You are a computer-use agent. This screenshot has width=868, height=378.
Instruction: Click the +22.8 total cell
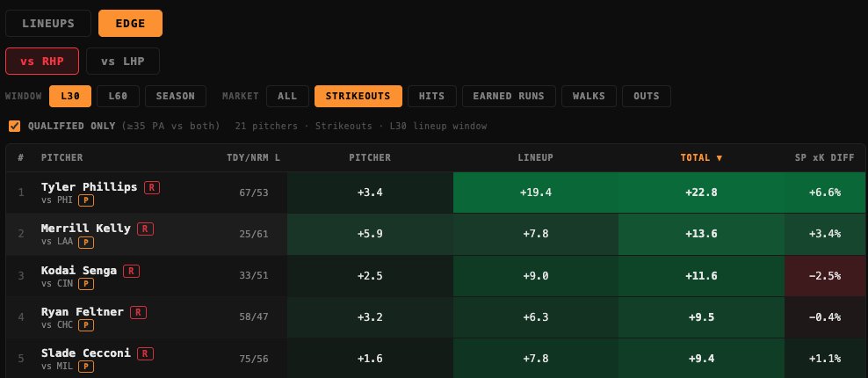pyautogui.click(x=701, y=193)
